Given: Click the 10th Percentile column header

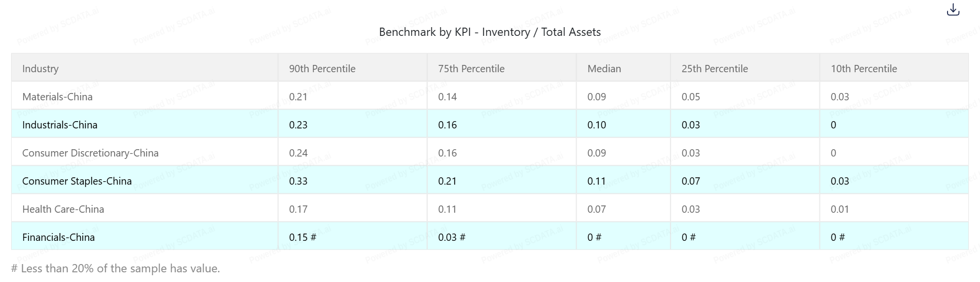Looking at the screenshot, I should point(863,69).
